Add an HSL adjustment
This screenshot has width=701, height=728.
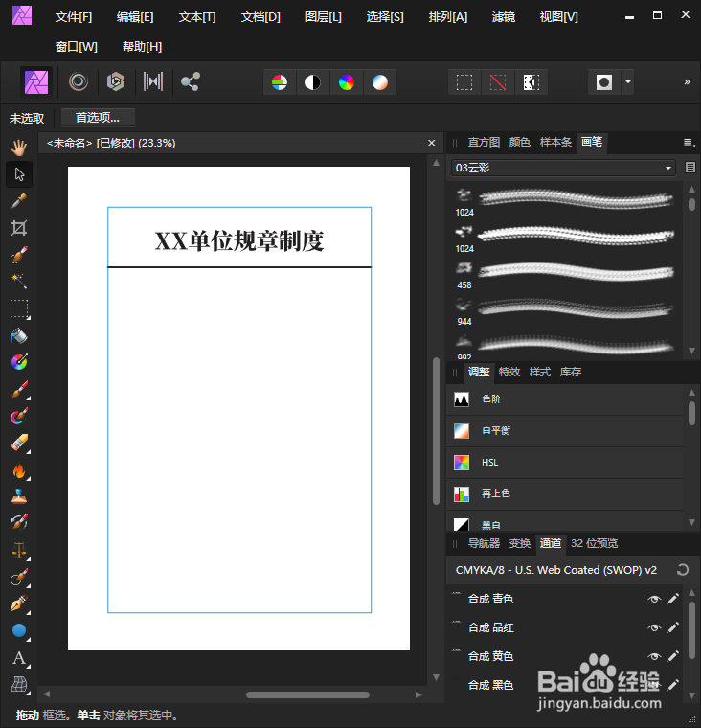click(564, 463)
